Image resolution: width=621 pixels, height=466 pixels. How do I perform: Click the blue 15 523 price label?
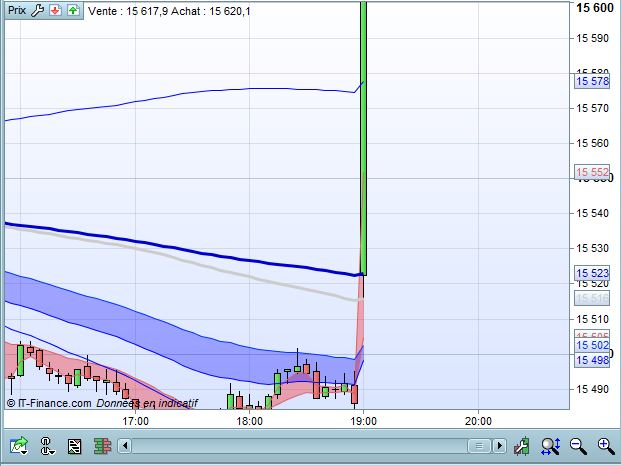click(592, 273)
